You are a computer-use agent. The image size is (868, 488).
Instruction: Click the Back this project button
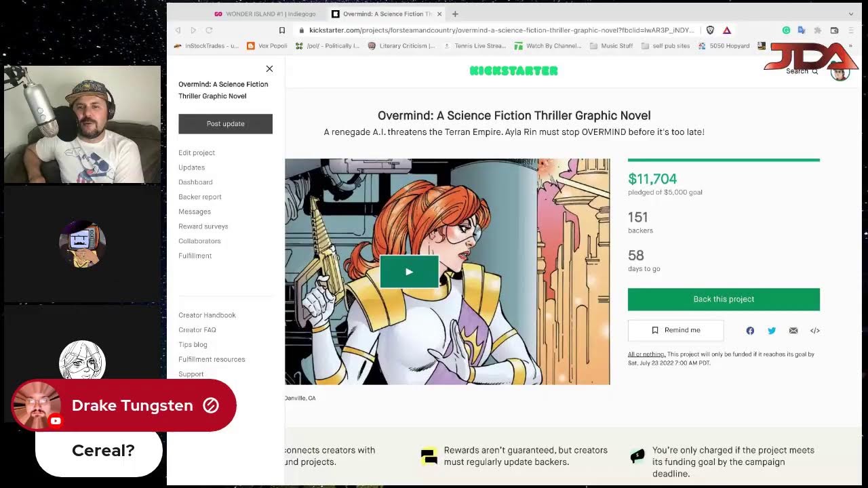[x=724, y=299]
